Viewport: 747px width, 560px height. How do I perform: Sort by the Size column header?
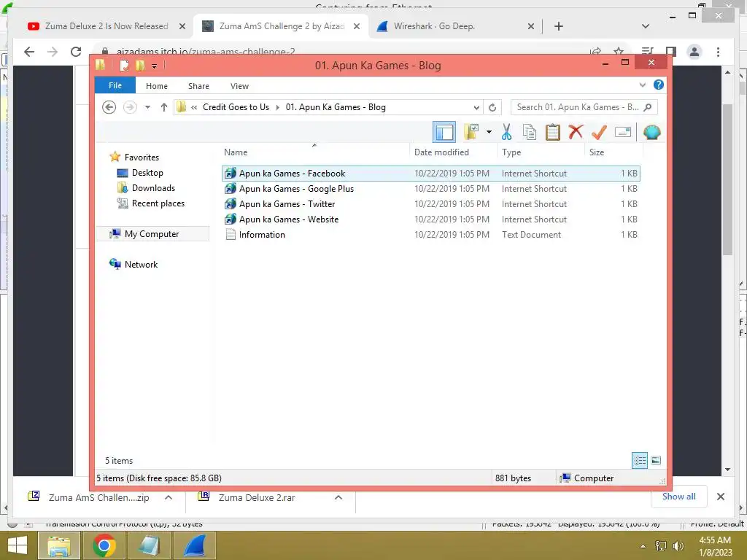(x=614, y=152)
